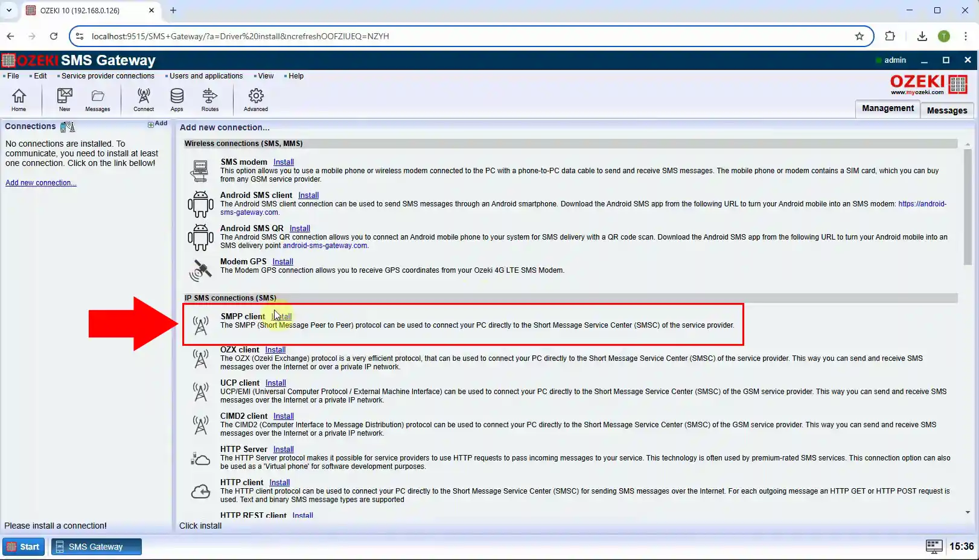979x560 pixels.
Task: Open the Apps database toolbar icon
Action: [177, 100]
